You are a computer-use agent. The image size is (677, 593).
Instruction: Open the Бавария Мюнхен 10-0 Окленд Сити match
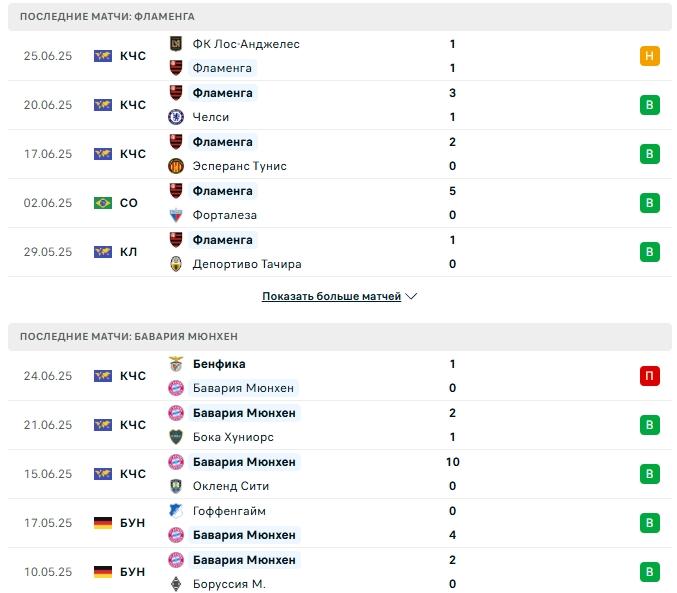(340, 474)
